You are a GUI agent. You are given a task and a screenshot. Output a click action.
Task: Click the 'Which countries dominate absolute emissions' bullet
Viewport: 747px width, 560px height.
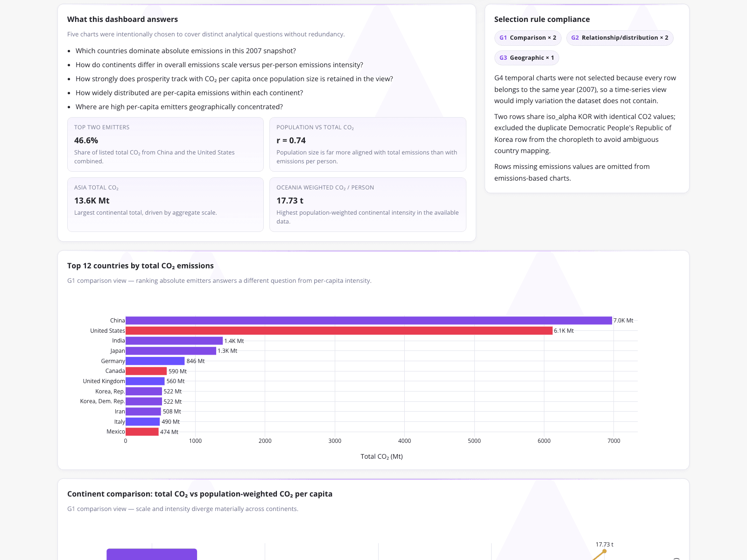coord(186,51)
